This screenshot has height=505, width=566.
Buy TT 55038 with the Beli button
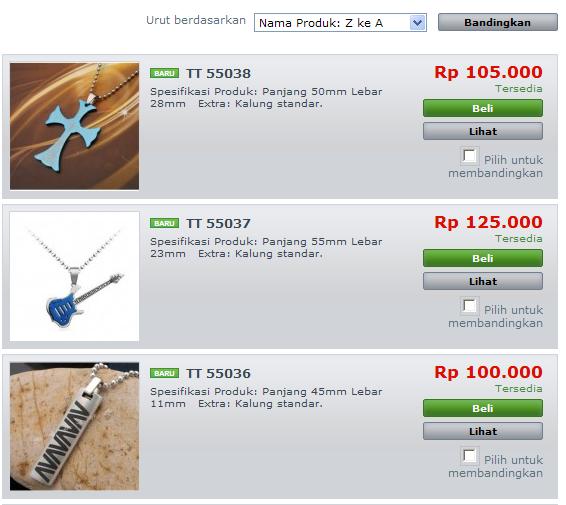[483, 108]
